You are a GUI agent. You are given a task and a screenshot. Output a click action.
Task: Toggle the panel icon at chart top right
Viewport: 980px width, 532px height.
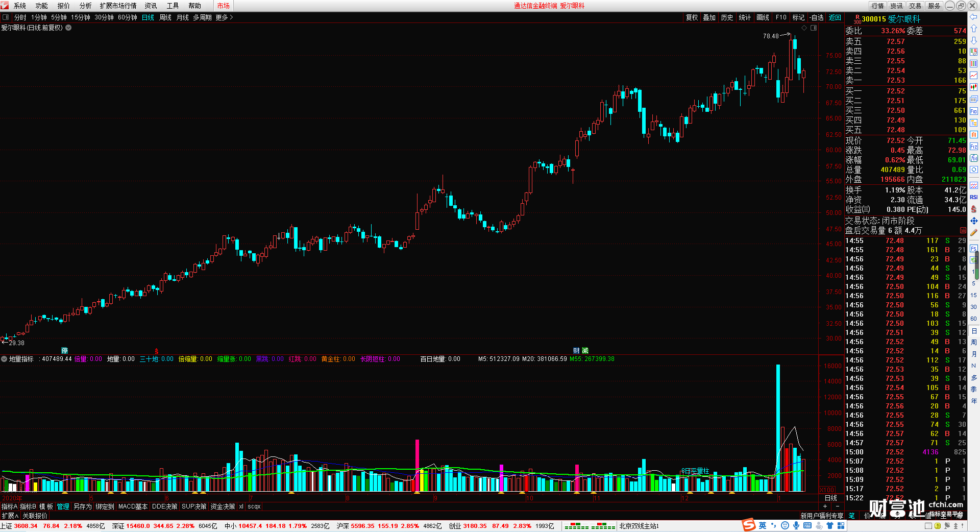pyautogui.click(x=814, y=28)
